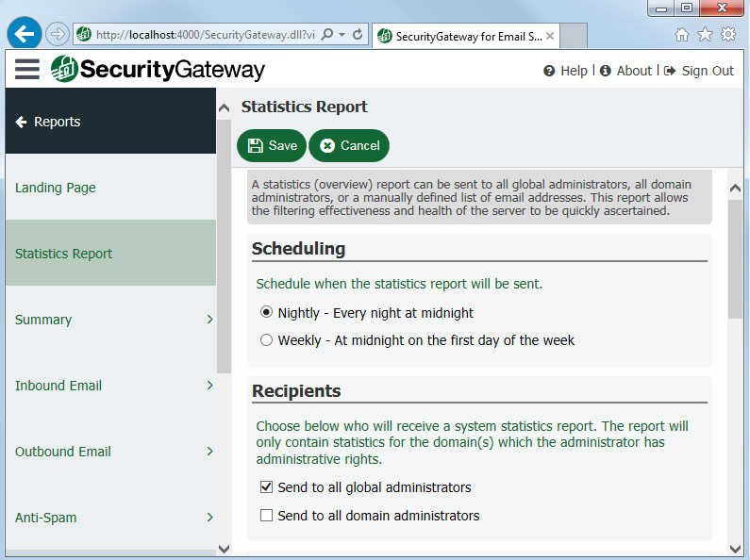Open the browser tools gear icon
Viewport: 750px width, 560px height.
[728, 34]
